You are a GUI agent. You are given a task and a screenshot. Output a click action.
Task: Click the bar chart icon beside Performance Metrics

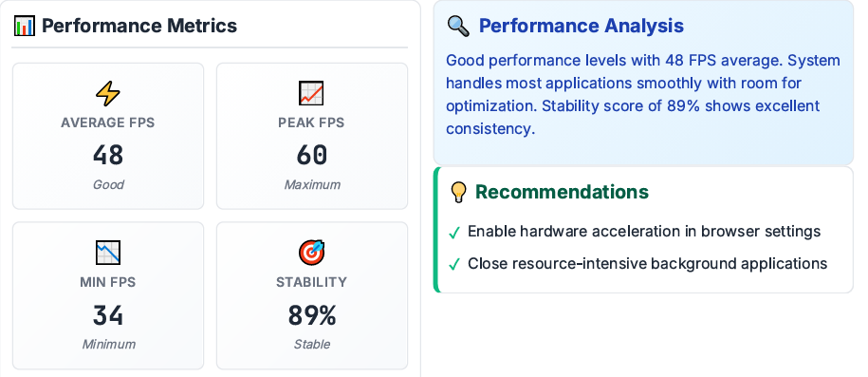pos(25,26)
